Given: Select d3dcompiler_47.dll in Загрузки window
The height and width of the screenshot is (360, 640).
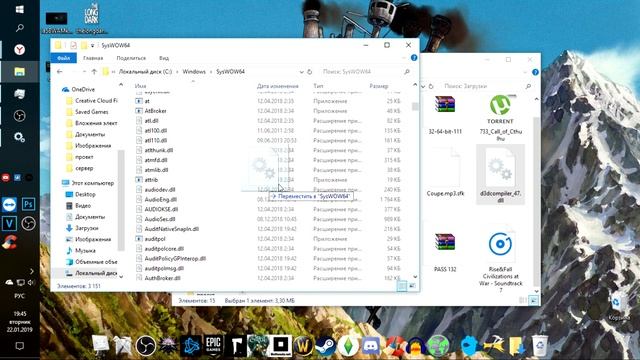Looking at the screenshot, I should pos(500,175).
